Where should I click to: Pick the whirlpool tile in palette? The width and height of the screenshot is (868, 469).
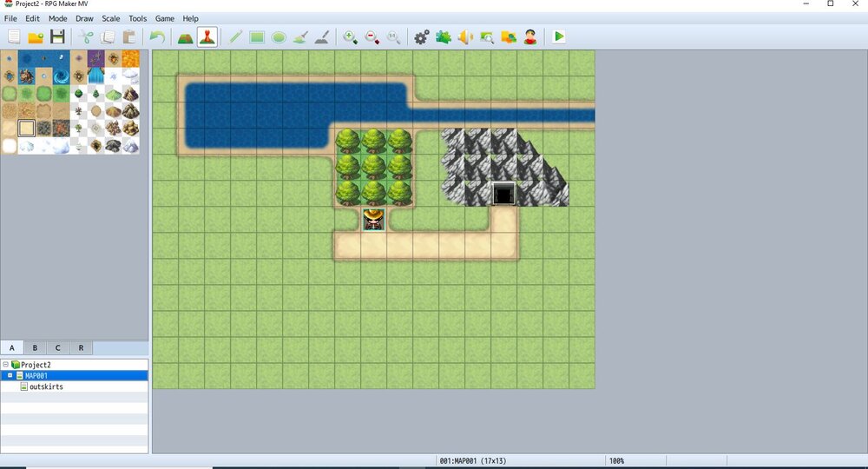point(61,76)
